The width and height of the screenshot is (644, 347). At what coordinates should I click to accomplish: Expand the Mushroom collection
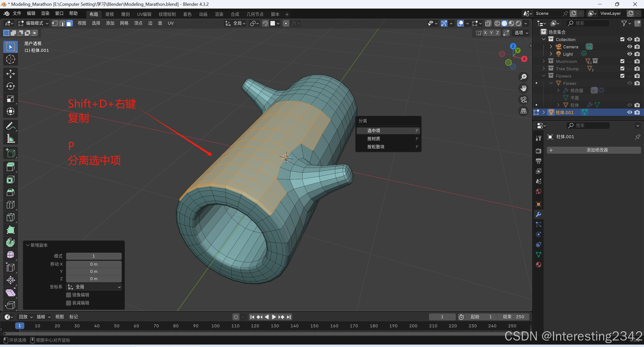(544, 61)
